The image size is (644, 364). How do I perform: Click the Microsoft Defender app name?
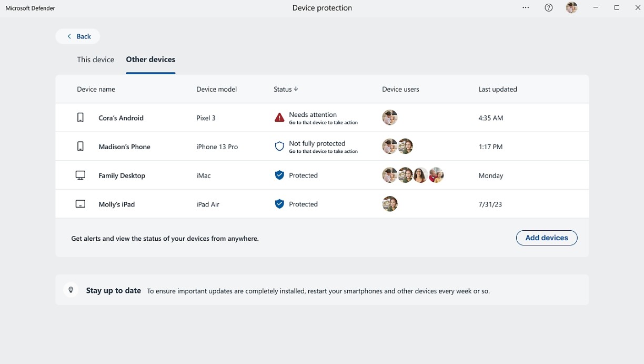[x=31, y=8]
